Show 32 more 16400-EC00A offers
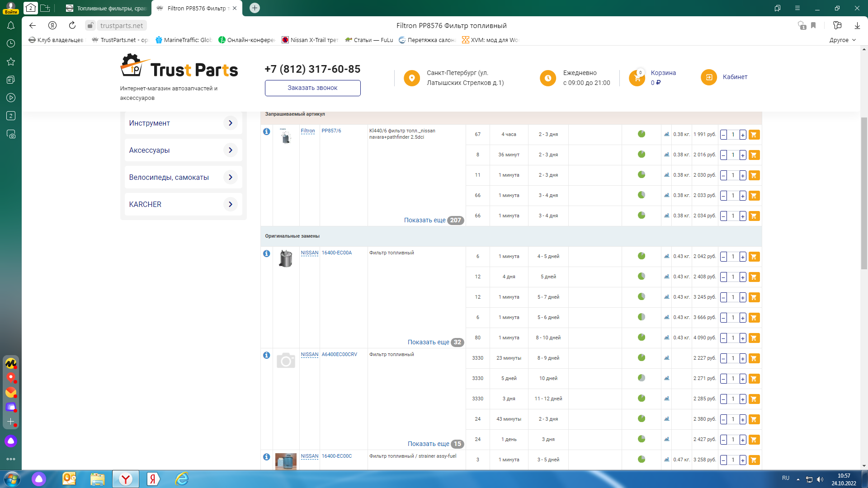 (435, 343)
